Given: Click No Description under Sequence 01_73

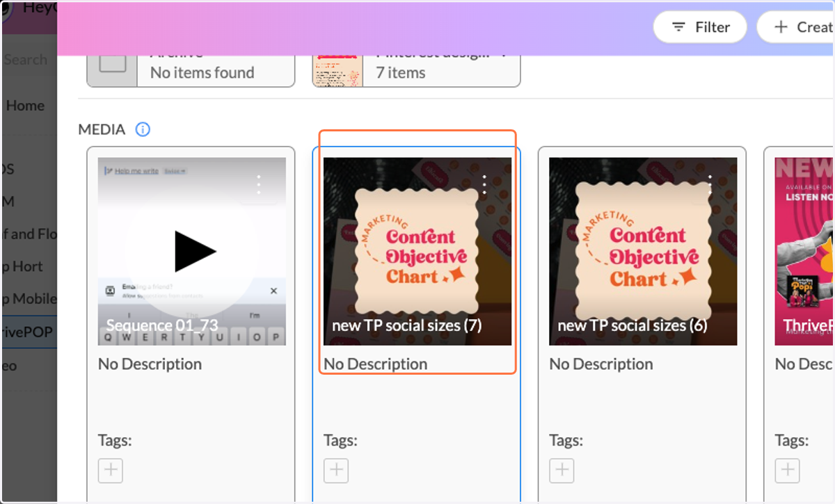Looking at the screenshot, I should click(x=150, y=364).
